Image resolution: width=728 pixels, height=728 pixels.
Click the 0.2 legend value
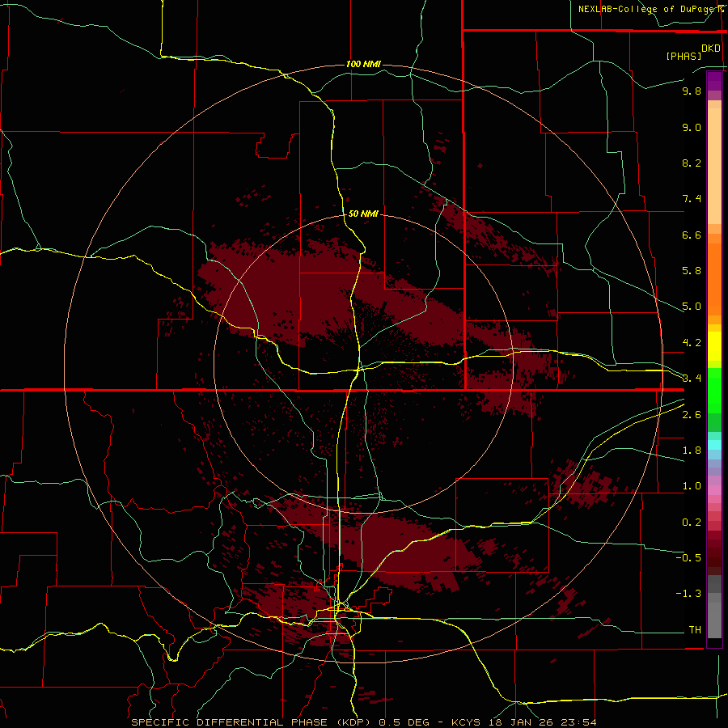coord(692,523)
